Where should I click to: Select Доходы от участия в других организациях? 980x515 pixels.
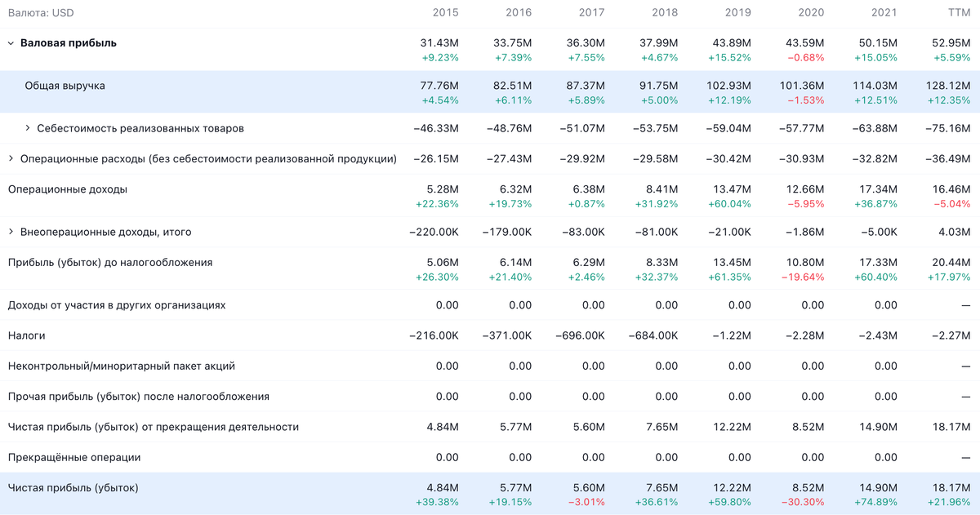(116, 305)
